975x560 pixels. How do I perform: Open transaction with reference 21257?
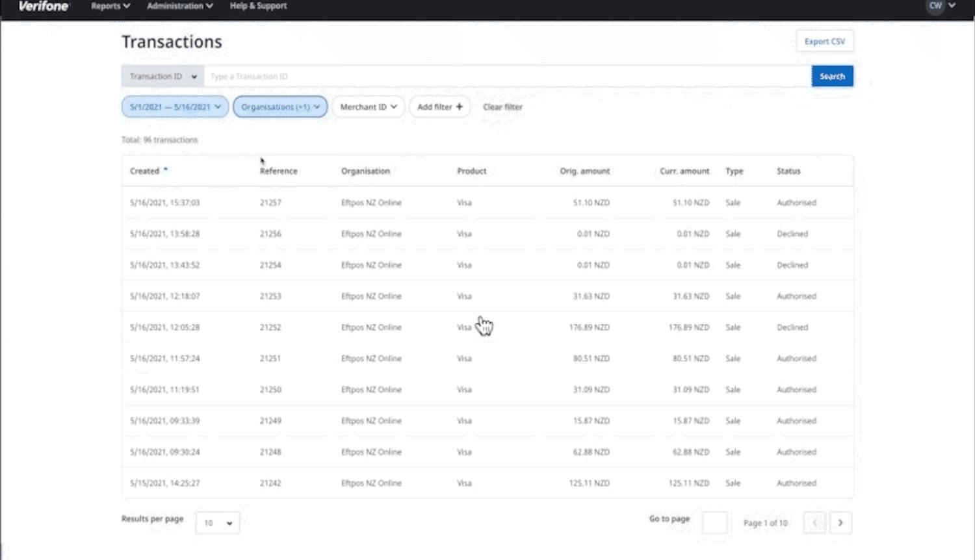pos(487,203)
